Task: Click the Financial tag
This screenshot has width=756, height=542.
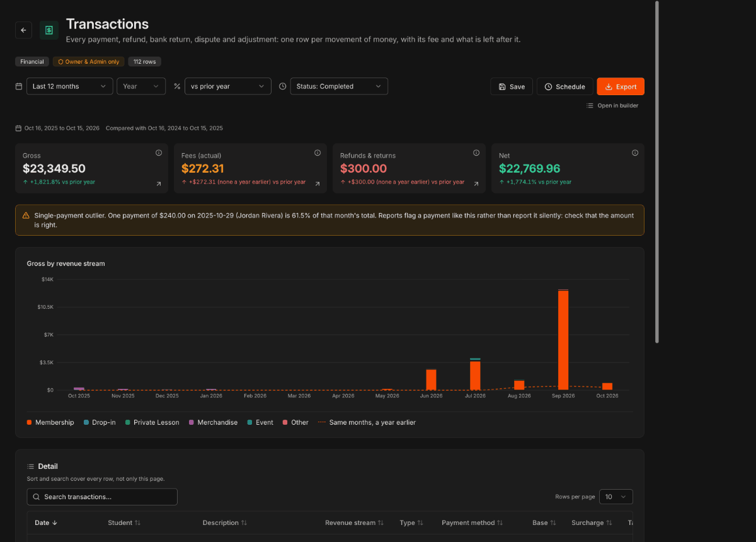Action: (32, 62)
